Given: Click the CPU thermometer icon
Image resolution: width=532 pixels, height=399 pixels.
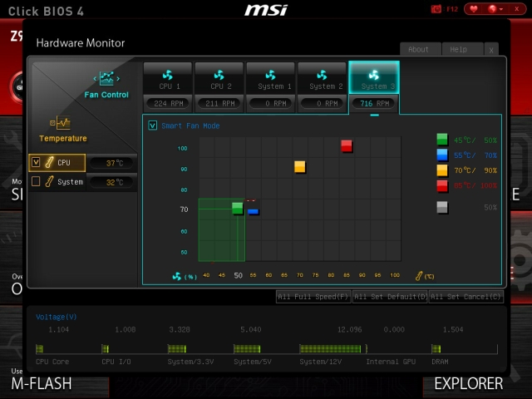Looking at the screenshot, I should coord(49,162).
